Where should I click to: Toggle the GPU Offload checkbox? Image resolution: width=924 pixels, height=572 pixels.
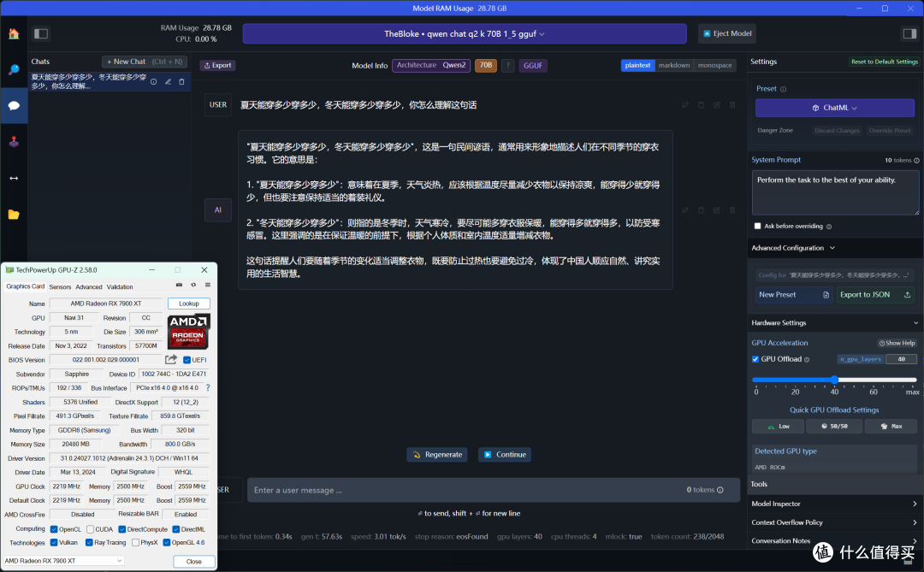(755, 359)
